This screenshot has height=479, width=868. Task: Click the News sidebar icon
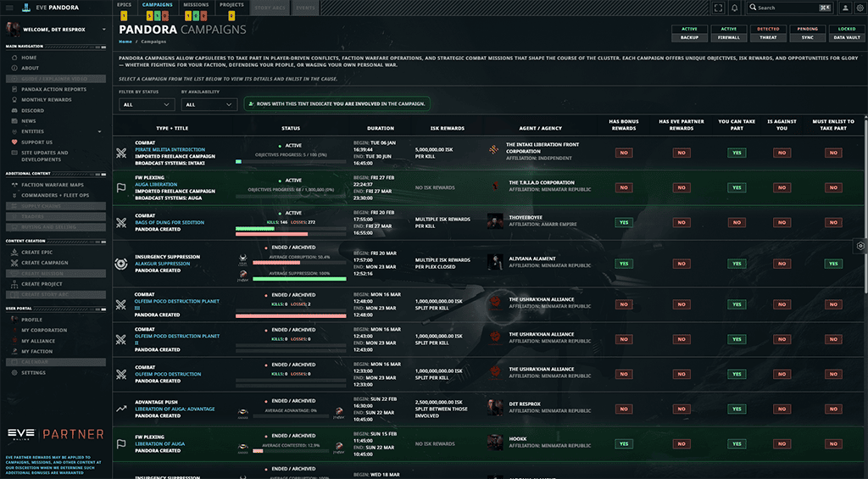(x=14, y=120)
